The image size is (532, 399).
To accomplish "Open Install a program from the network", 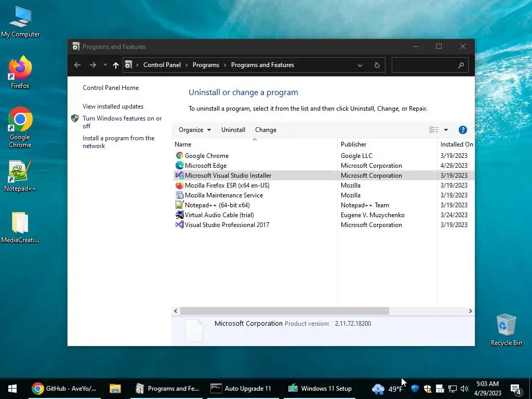I will coord(118,142).
